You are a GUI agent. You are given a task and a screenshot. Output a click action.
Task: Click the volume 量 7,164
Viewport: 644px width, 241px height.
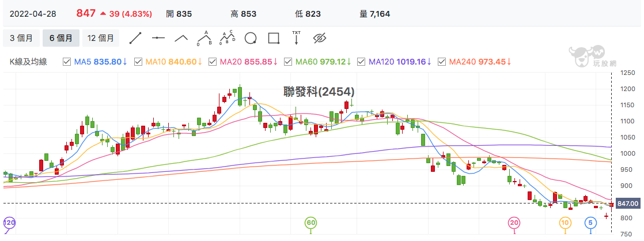375,14
